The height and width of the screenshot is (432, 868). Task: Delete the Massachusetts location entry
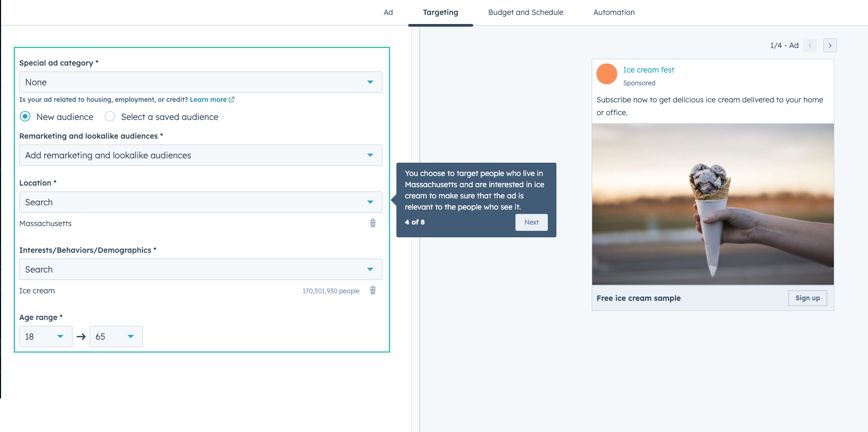[x=372, y=223]
